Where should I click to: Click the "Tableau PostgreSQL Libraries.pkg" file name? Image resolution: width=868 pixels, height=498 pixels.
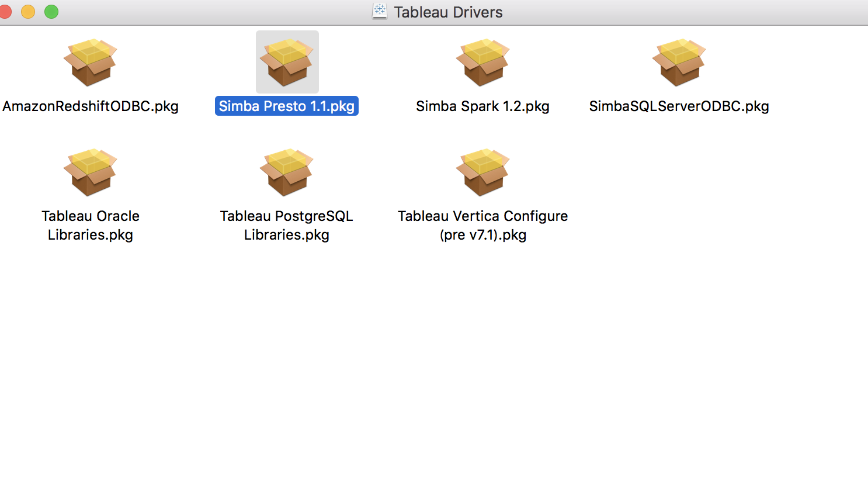(x=287, y=226)
